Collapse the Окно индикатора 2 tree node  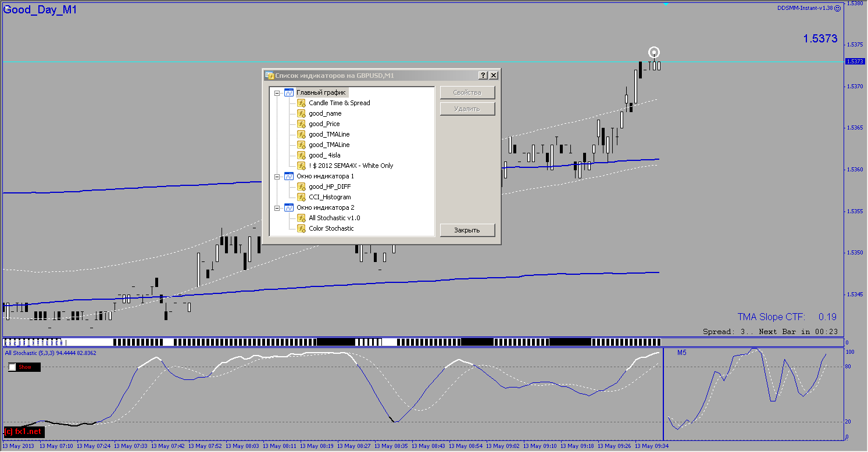(x=277, y=207)
